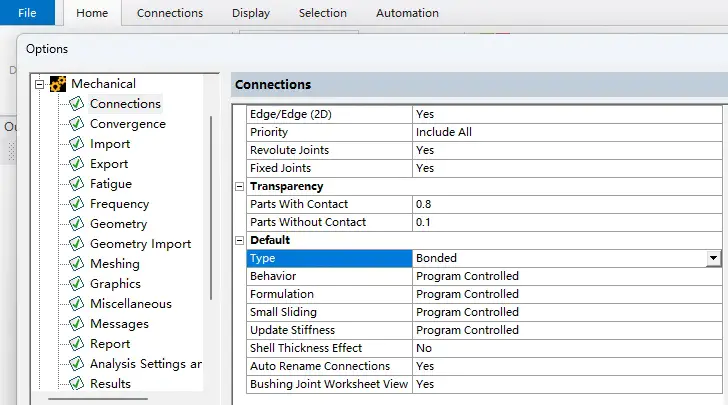Click the checkmark icon beside Import

click(77, 144)
